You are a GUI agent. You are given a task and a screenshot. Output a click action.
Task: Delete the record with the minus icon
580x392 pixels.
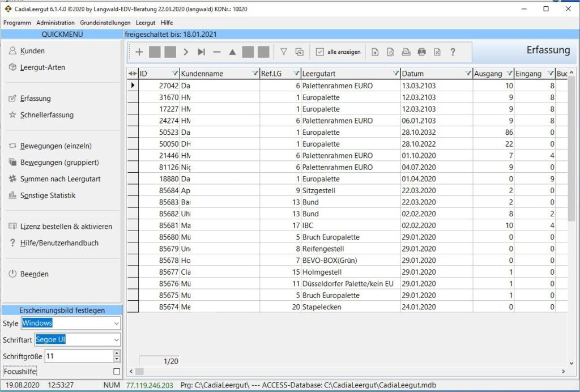click(x=217, y=52)
